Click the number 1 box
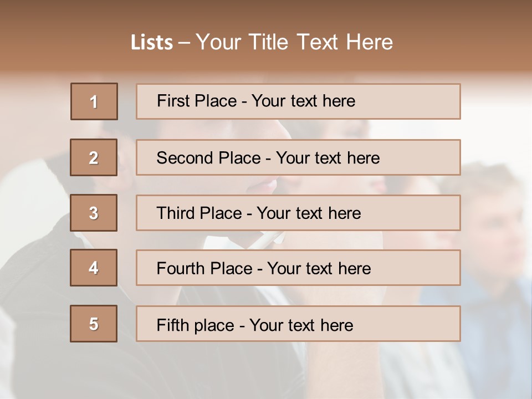Viewport: 532px width, 399px height. (94, 101)
